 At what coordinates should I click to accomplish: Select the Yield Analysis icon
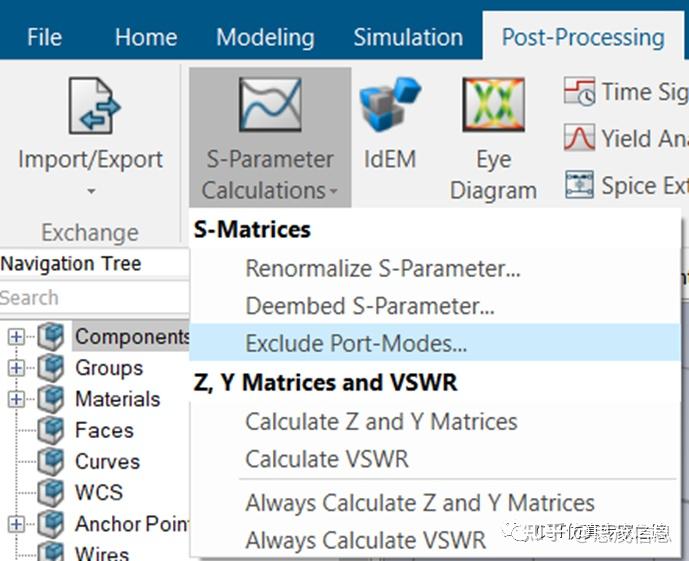pyautogui.click(x=579, y=138)
